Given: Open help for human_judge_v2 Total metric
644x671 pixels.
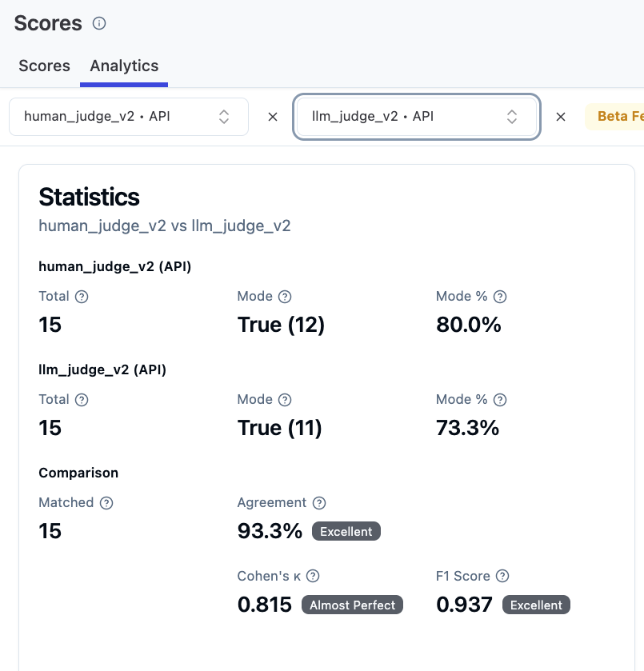Looking at the screenshot, I should [x=82, y=296].
